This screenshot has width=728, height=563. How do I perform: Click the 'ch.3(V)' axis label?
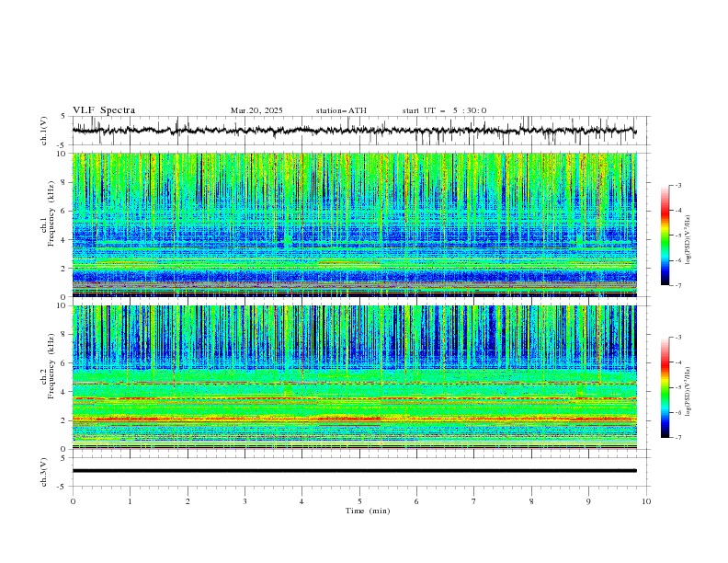point(44,472)
